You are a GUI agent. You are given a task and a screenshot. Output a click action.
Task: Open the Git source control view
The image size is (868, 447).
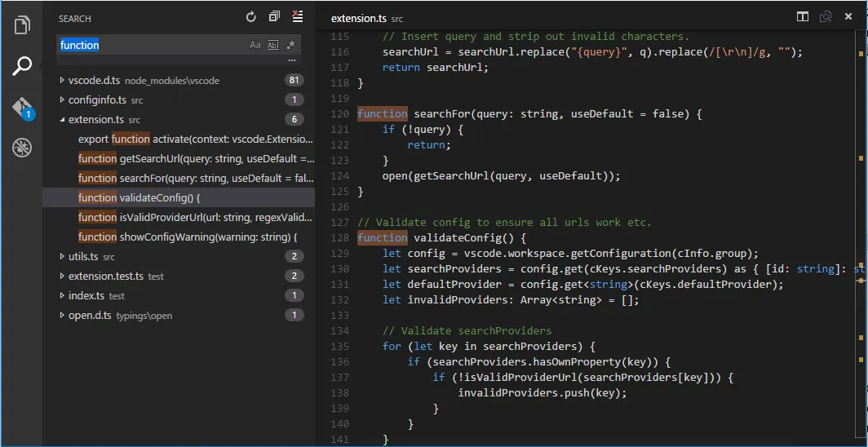[x=22, y=108]
